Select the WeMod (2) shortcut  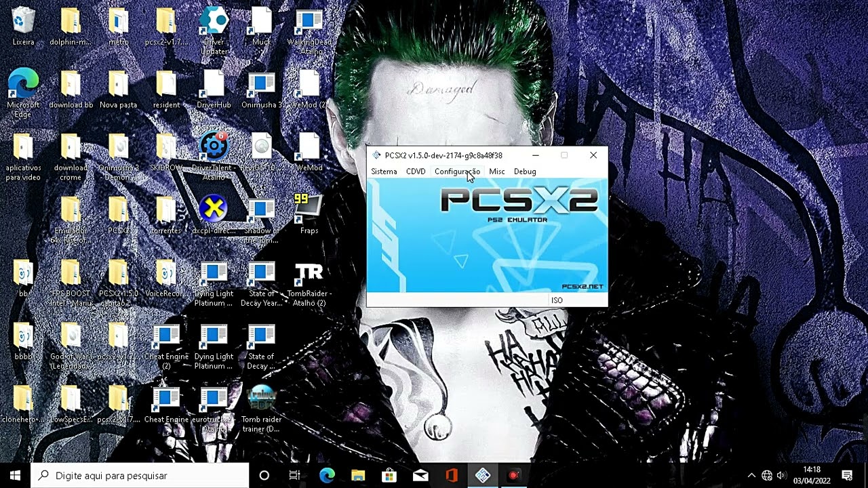click(309, 89)
